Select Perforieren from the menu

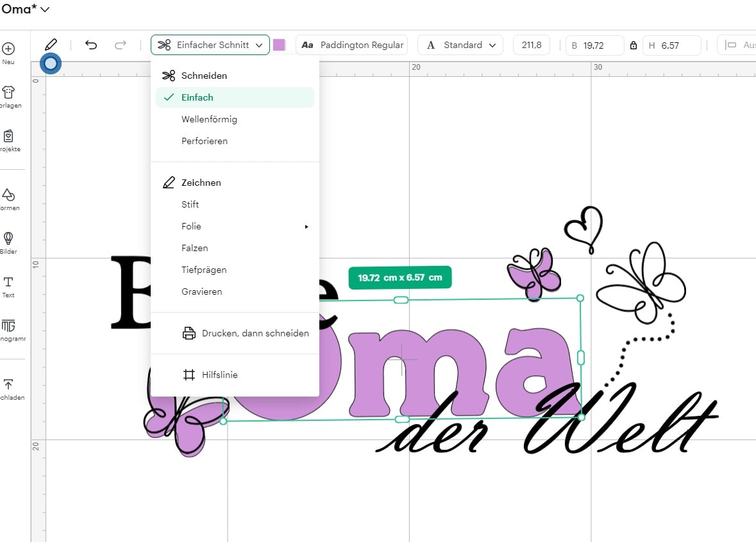205,141
